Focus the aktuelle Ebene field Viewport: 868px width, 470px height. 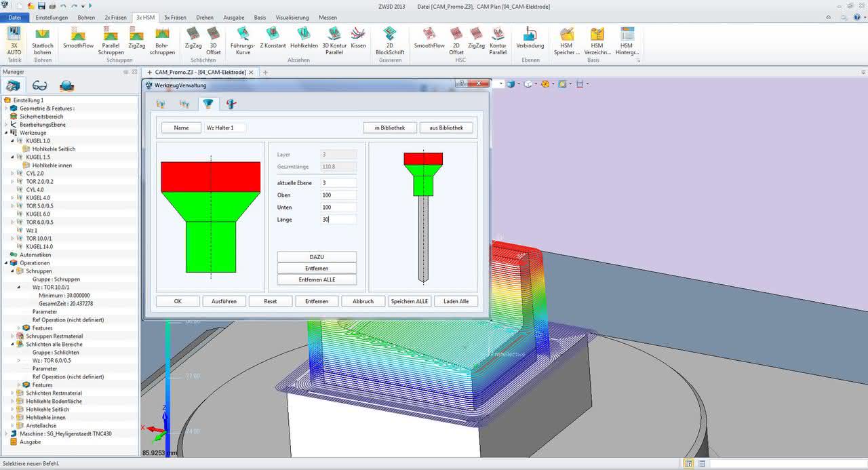[x=338, y=183]
